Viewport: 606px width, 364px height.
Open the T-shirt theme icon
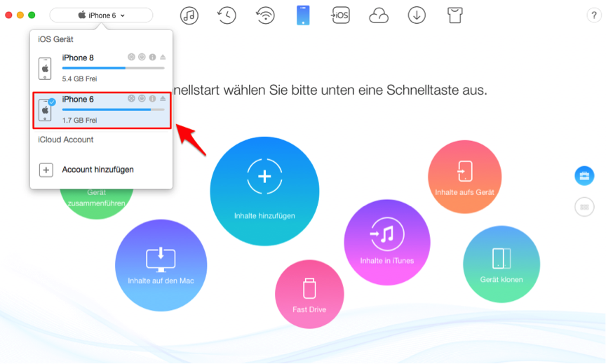(x=455, y=15)
